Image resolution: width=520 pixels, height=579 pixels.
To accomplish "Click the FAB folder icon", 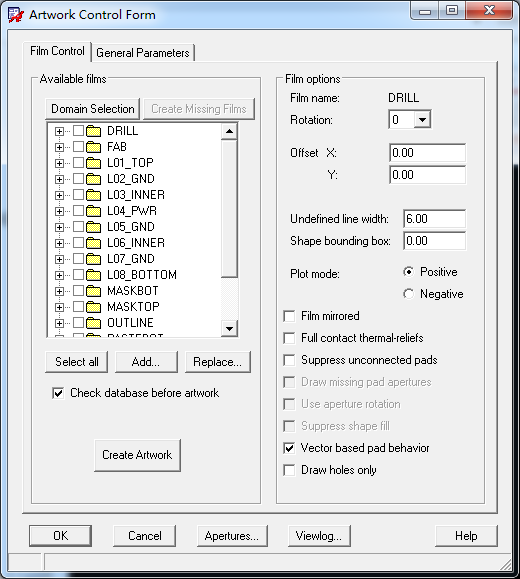I will click(93, 147).
